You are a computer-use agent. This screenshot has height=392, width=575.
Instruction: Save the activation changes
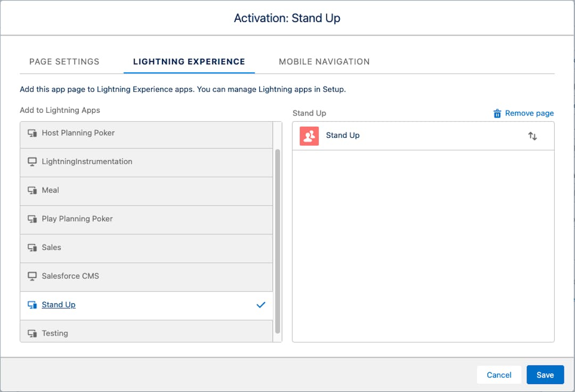click(545, 374)
